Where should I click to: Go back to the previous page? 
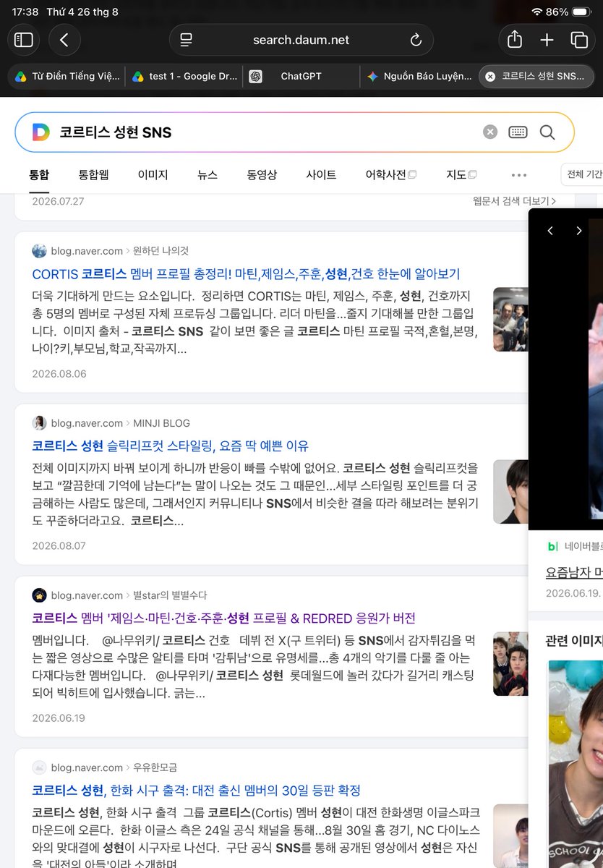point(64,40)
